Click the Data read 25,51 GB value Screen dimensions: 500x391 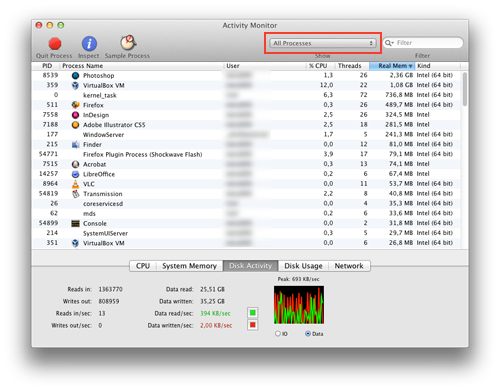[212, 289]
